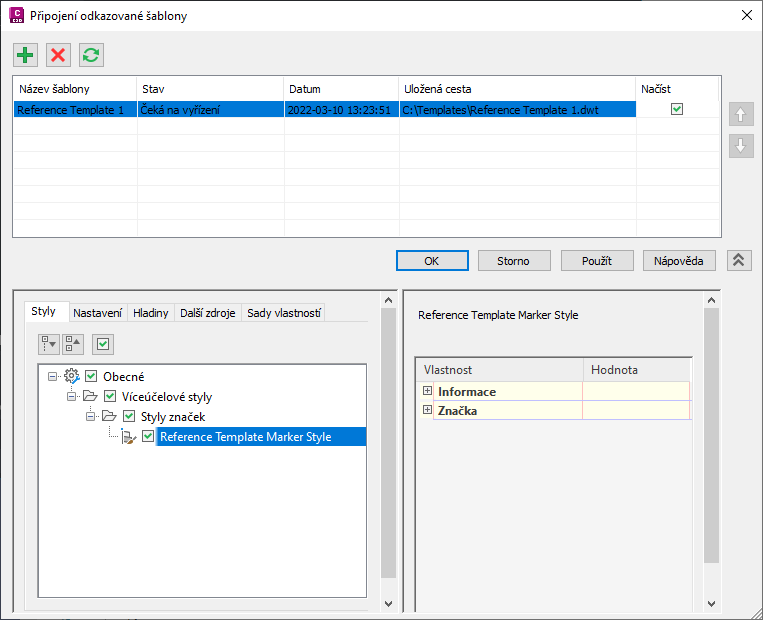This screenshot has height=620, width=763.
Task: Click the green refresh templates icon
Action: (91, 55)
